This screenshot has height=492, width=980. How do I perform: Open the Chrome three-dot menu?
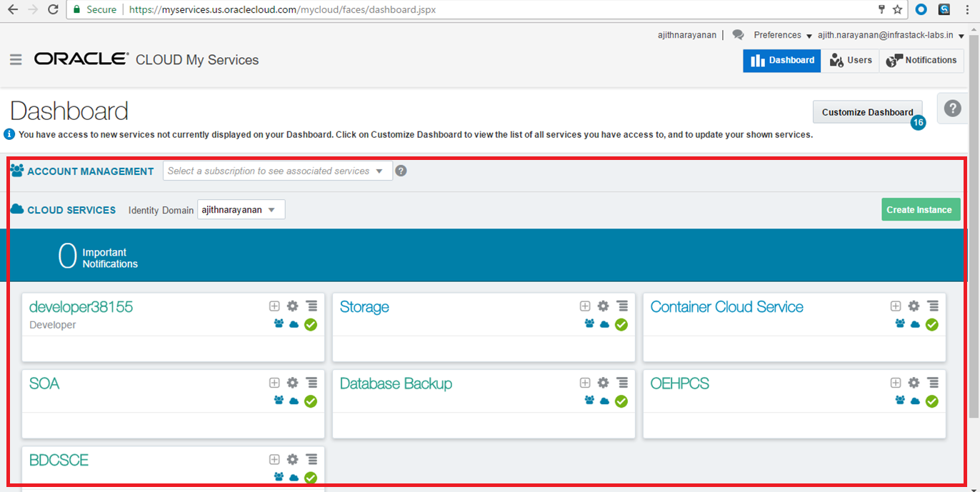pyautogui.click(x=967, y=10)
